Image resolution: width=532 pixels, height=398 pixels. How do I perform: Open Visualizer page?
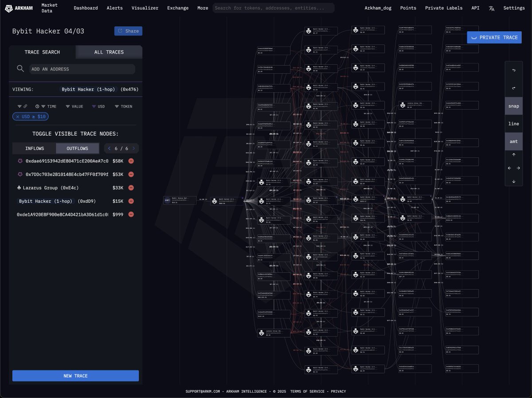(145, 8)
